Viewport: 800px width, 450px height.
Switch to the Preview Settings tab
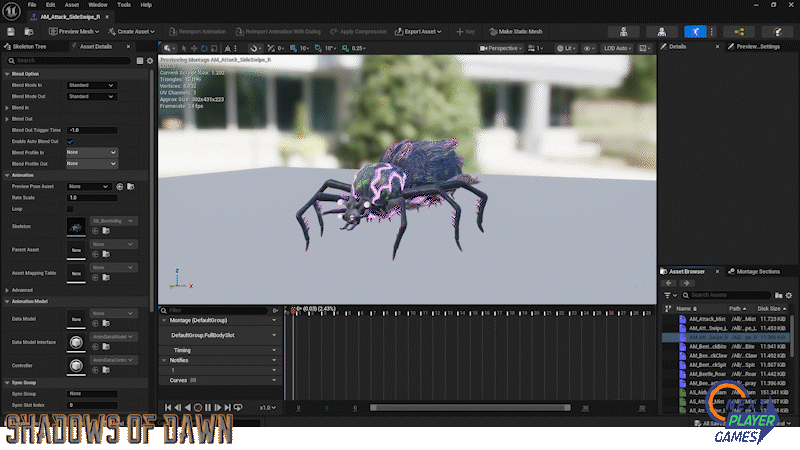[x=755, y=46]
